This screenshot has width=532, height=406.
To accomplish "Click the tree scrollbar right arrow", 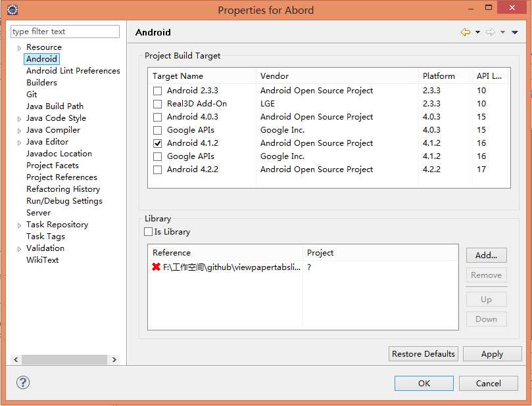I will [x=114, y=359].
